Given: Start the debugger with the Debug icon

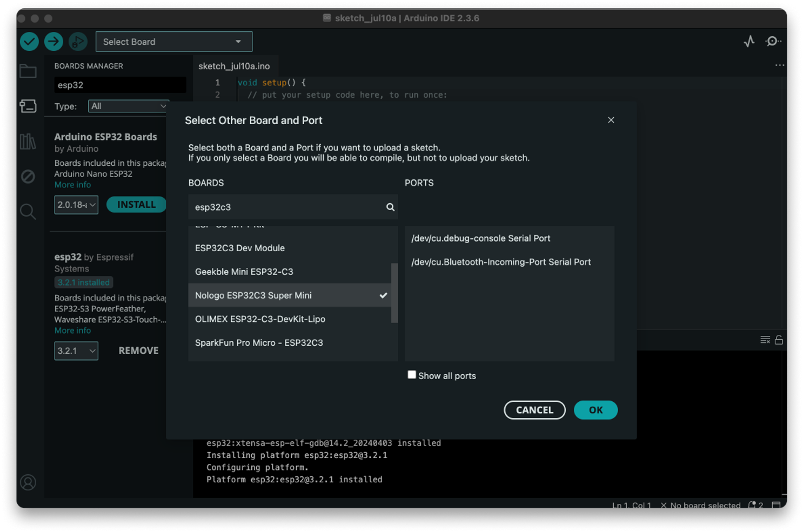Looking at the screenshot, I should pyautogui.click(x=78, y=42).
